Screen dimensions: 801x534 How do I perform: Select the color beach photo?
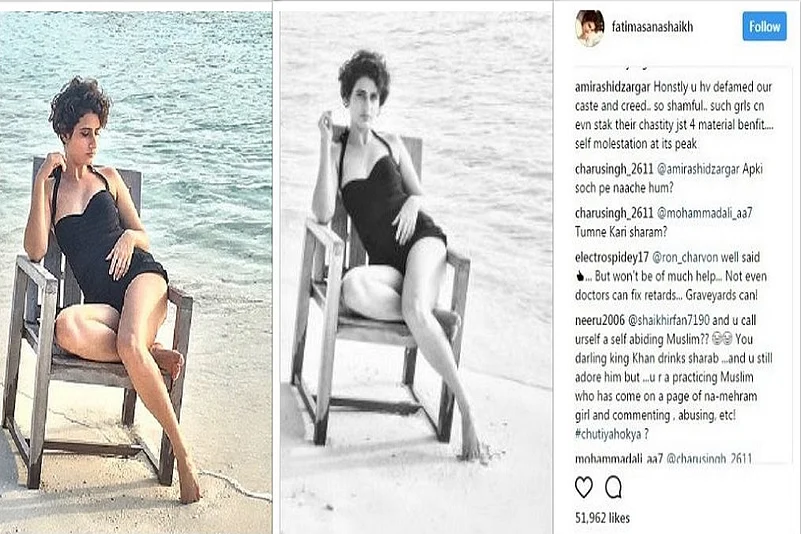pyautogui.click(x=136, y=272)
